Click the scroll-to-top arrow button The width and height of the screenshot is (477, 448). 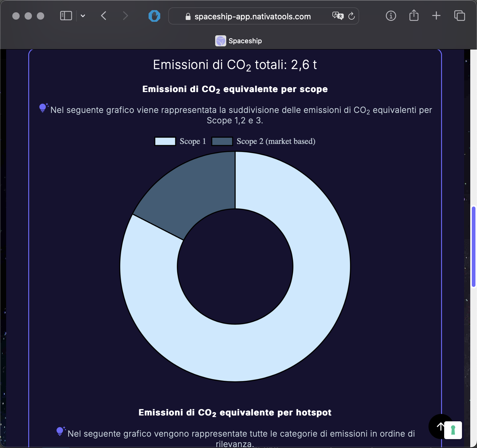pos(440,426)
